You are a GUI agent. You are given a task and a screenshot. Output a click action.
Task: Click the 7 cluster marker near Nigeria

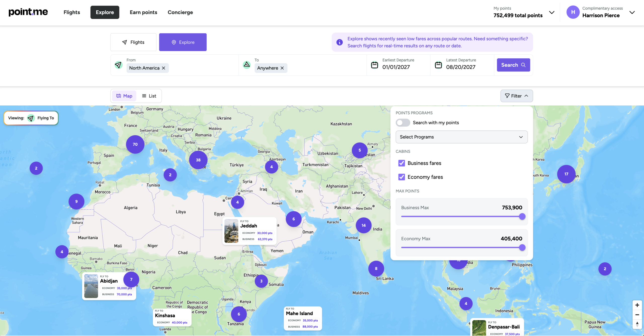tap(131, 279)
